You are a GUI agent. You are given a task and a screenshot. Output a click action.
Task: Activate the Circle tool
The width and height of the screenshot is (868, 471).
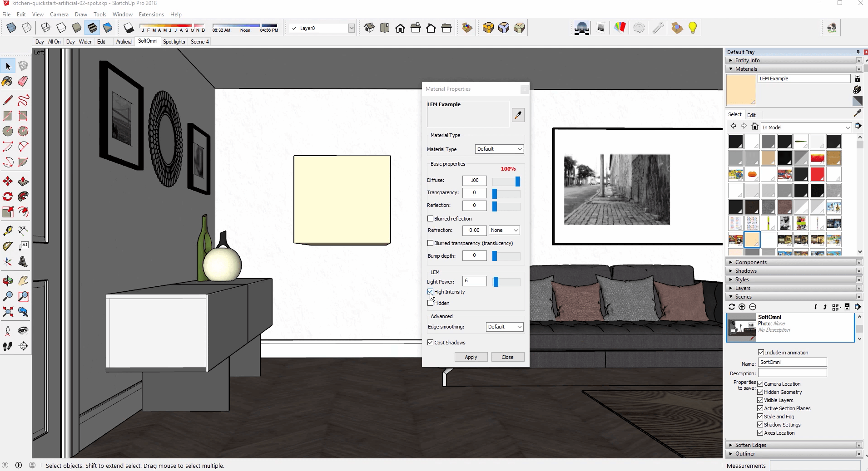pyautogui.click(x=8, y=131)
